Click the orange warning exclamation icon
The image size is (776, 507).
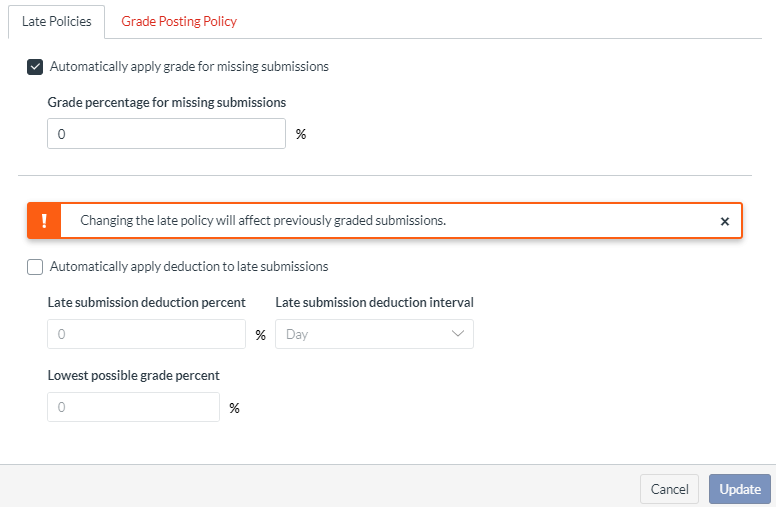pyautogui.click(x=44, y=220)
